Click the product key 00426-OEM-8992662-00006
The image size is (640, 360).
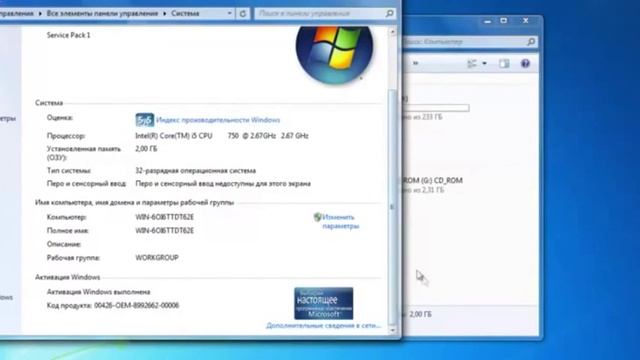click(x=137, y=305)
